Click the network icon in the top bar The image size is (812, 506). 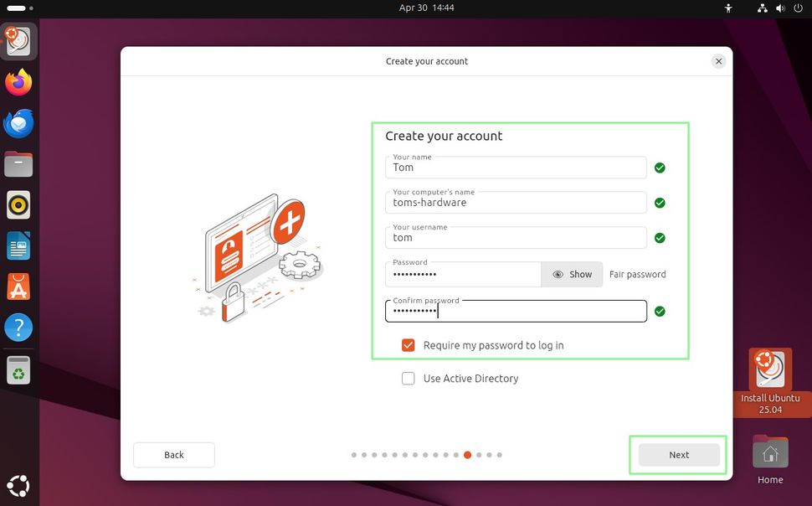(x=763, y=8)
